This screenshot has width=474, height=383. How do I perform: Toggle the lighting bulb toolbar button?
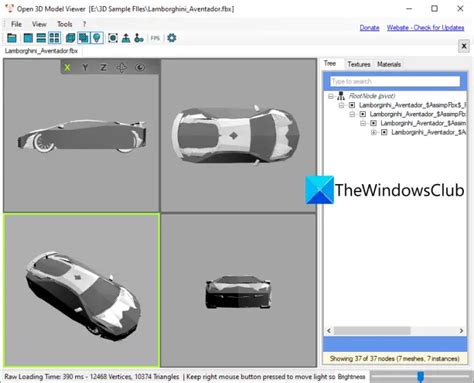pos(97,38)
